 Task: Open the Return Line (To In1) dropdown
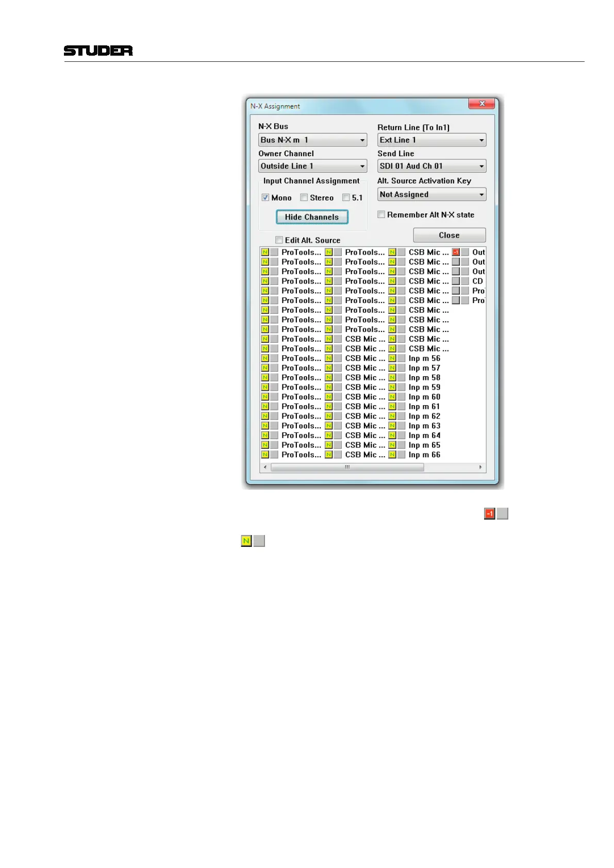click(x=432, y=140)
